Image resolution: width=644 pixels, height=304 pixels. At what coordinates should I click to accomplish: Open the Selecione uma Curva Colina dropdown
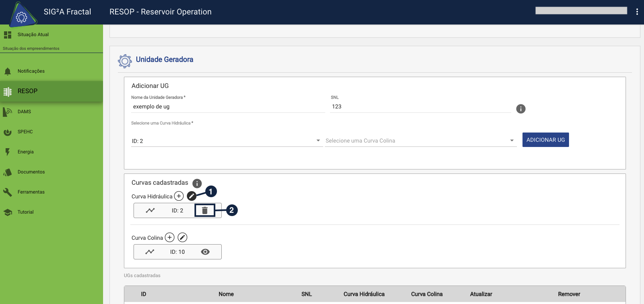[x=420, y=141]
